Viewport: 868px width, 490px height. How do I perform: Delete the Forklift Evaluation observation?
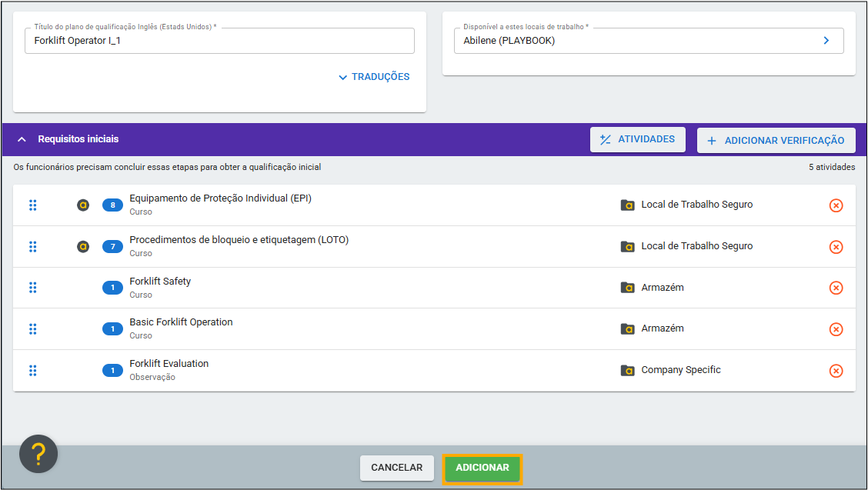[x=836, y=371]
